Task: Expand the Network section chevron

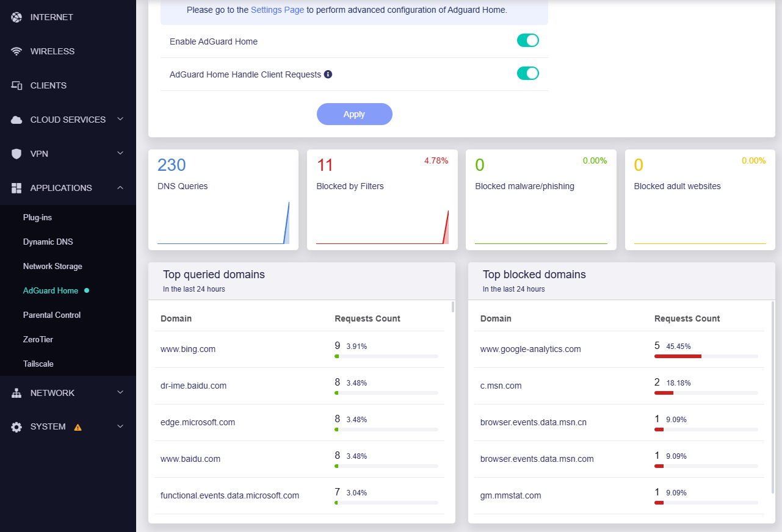Action: coord(120,392)
